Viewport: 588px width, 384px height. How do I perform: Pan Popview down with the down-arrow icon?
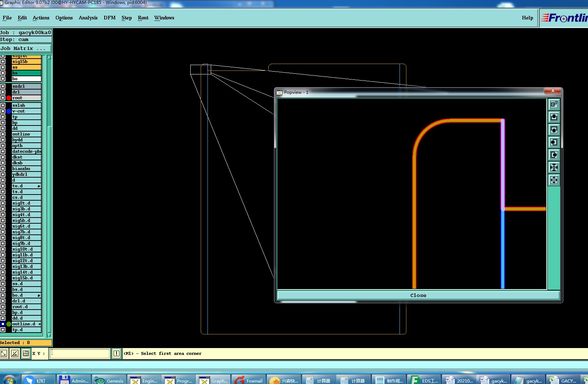coord(554,129)
